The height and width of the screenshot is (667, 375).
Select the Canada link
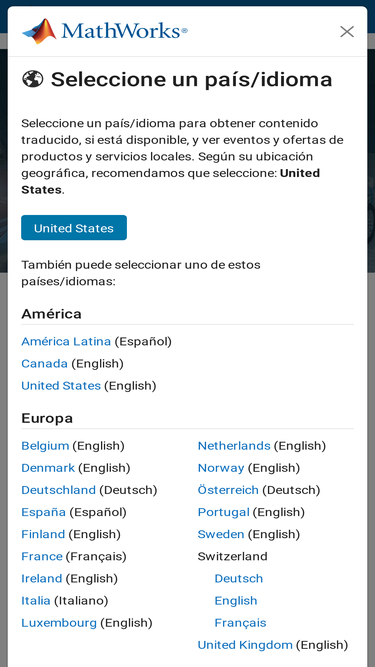click(44, 364)
